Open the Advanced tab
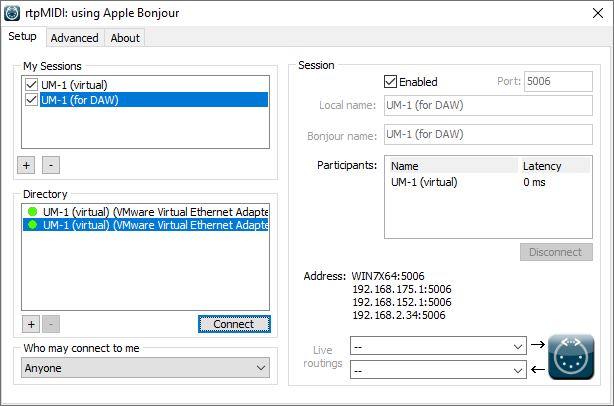The width and height of the screenshot is (614, 406). [75, 38]
